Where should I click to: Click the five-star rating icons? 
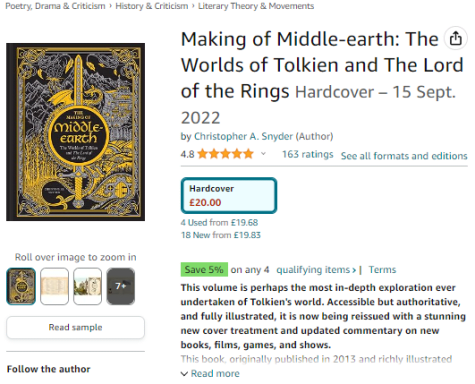click(225, 154)
